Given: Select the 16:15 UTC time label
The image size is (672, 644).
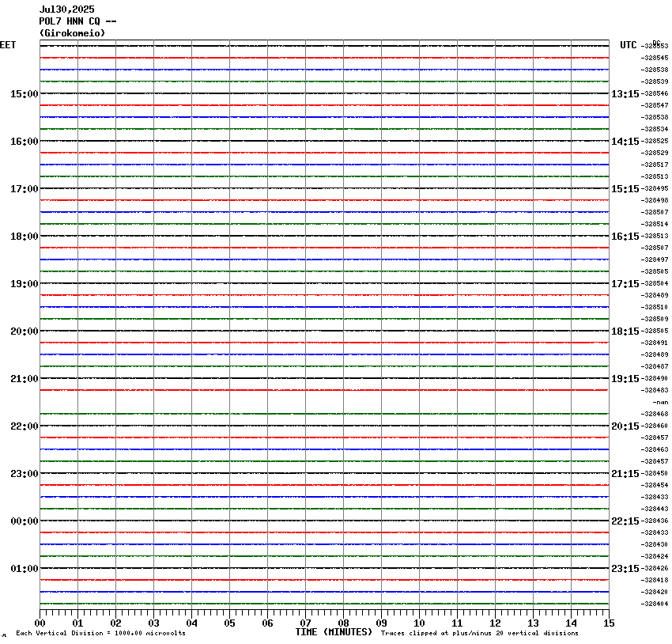Looking at the screenshot, I should click(x=625, y=237).
